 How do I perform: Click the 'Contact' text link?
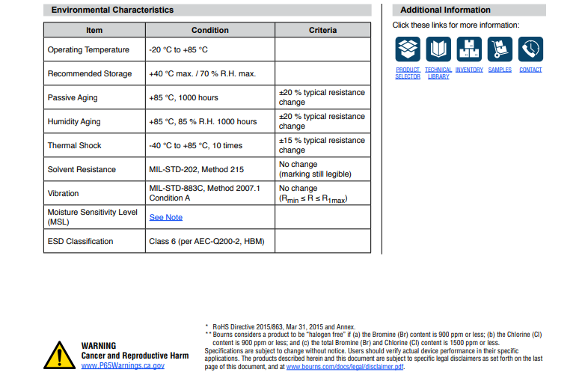pos(530,70)
